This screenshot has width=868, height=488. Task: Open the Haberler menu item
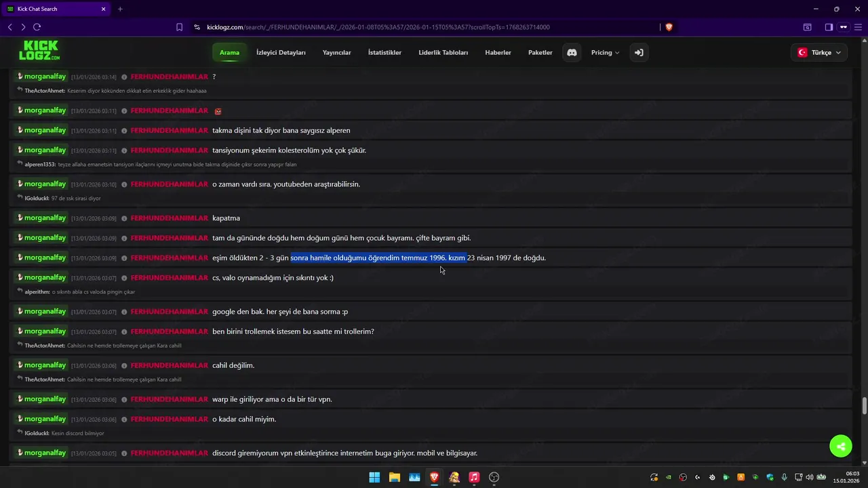[498, 52]
